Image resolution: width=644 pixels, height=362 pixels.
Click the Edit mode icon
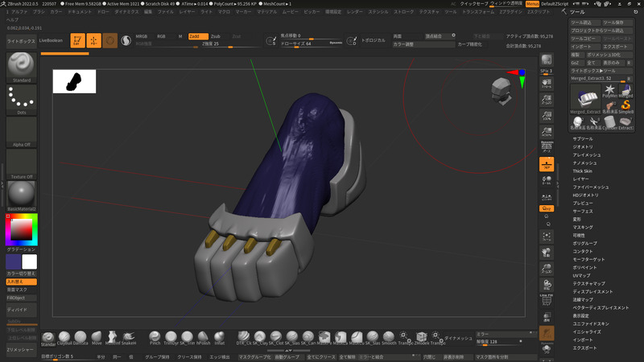(x=77, y=39)
